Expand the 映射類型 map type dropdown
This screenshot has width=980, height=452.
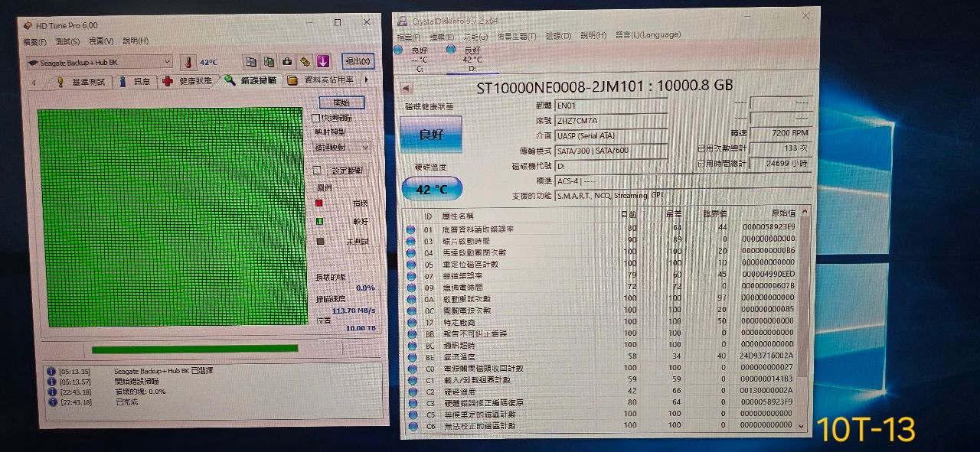342,147
